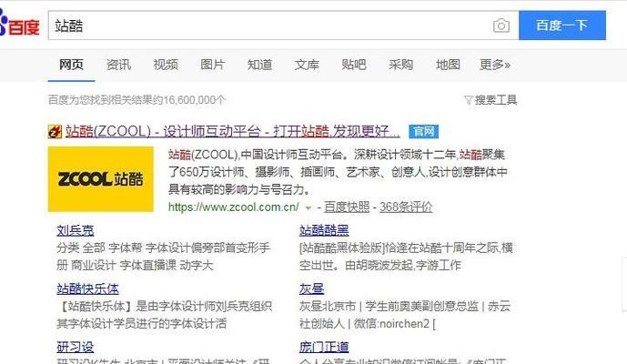Screen dimensions: 627x364
Task: Click text 灰昼北京市 | 学生前奥美副创意总监
Action: (x=389, y=307)
